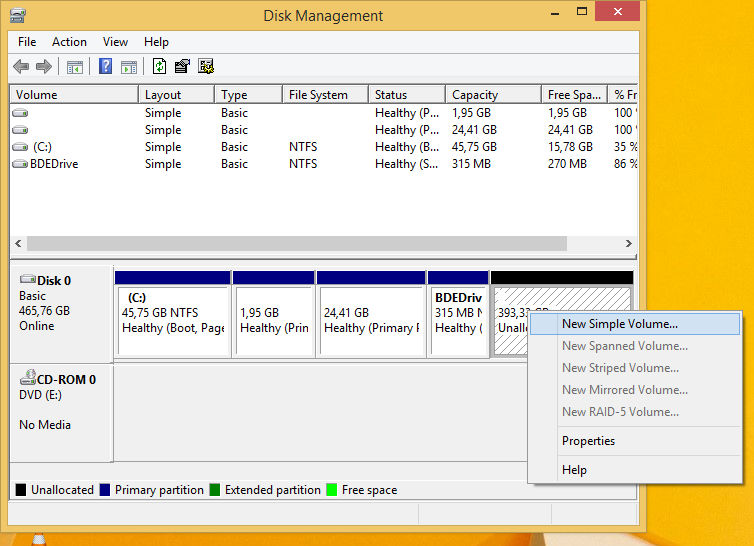The height and width of the screenshot is (546, 754).
Task: Click the right arrow of horizontal scrollbar
Action: click(628, 243)
